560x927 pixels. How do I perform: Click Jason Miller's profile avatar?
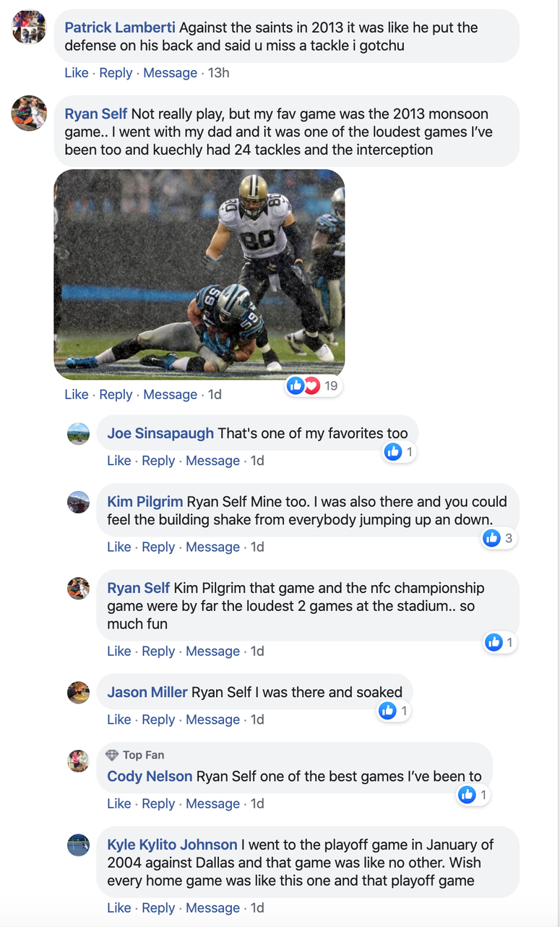[78, 692]
